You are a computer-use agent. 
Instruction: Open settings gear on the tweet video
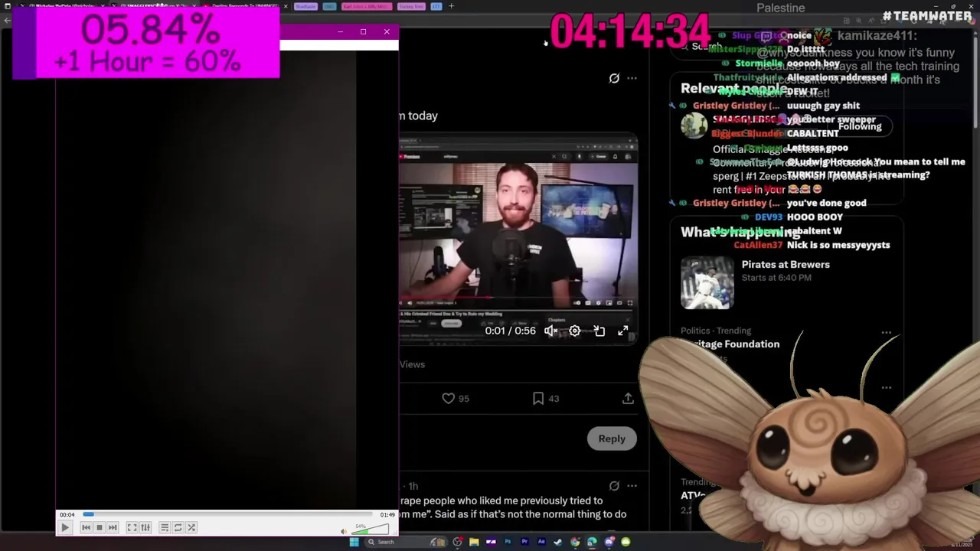pos(575,331)
